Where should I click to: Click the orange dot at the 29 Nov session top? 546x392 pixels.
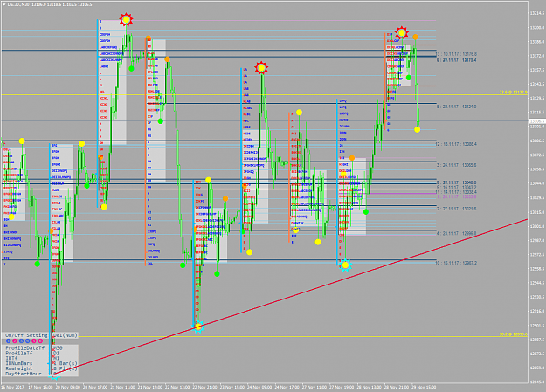[416, 37]
